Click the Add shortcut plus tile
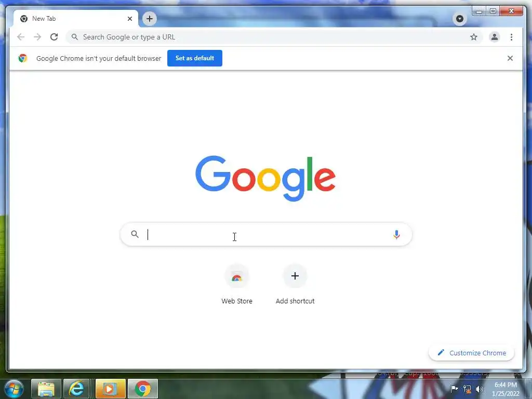 295,284
